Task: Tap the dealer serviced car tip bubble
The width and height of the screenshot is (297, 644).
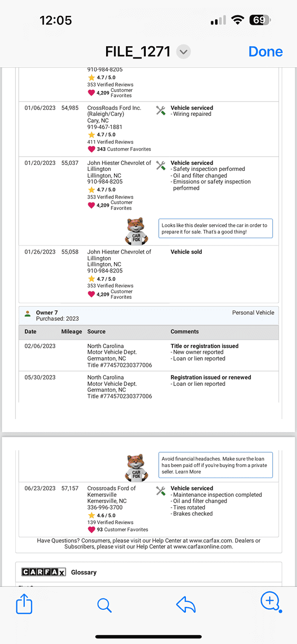Action: point(215,228)
